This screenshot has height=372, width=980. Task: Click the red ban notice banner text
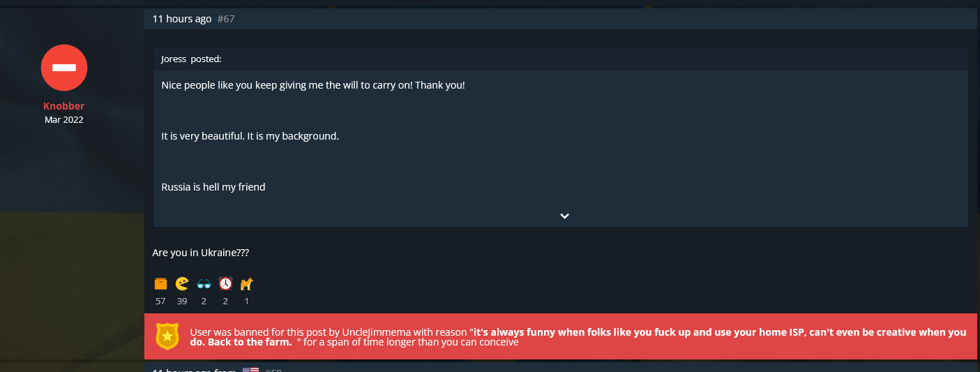click(578, 337)
